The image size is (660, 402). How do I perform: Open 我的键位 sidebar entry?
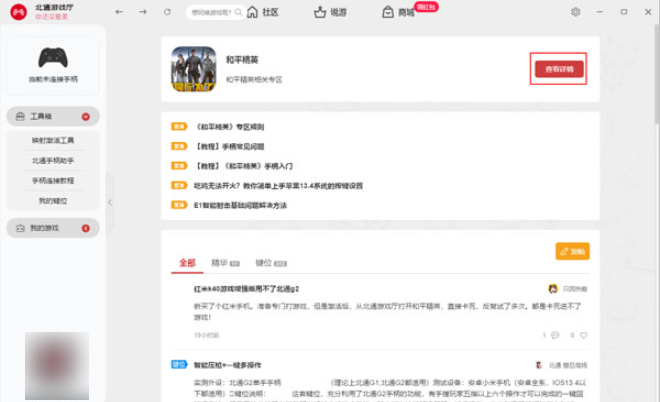pos(53,201)
